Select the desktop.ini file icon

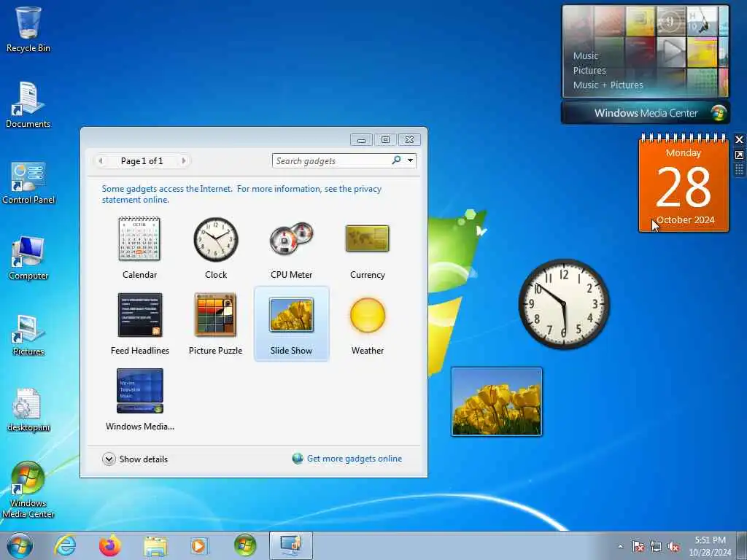[x=28, y=410]
